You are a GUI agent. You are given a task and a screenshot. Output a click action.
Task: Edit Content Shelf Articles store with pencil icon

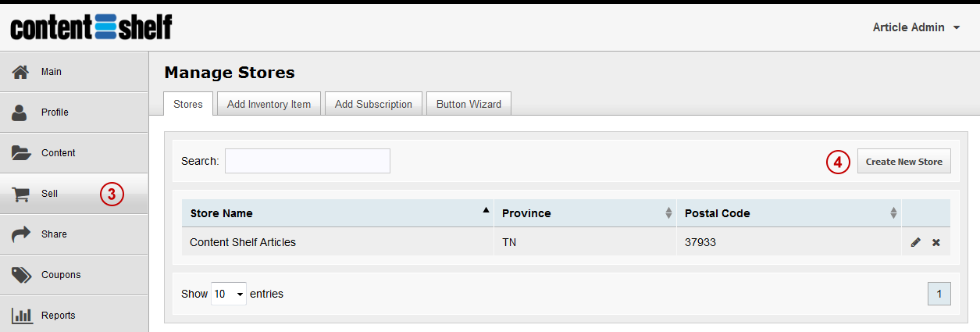[916, 243]
